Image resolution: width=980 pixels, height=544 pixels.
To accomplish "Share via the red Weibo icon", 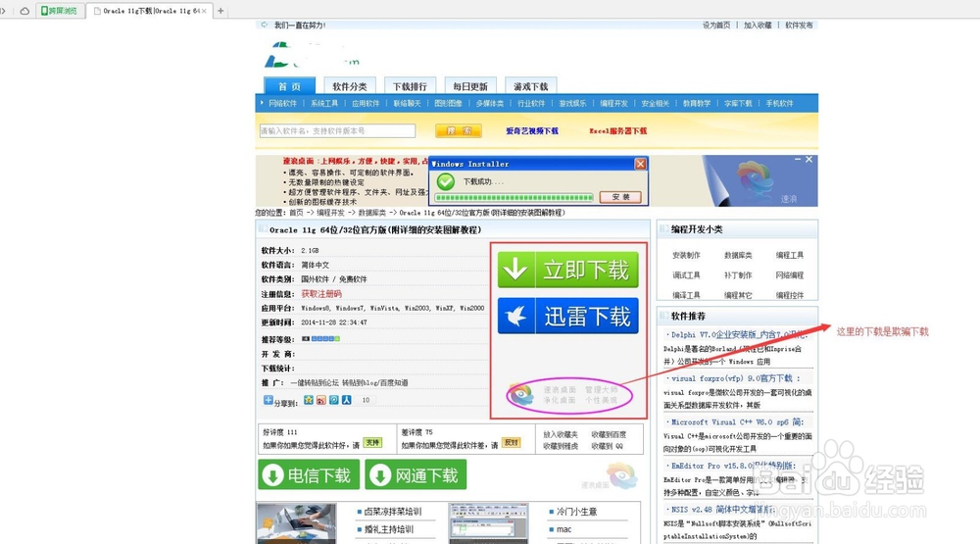I will point(320,400).
